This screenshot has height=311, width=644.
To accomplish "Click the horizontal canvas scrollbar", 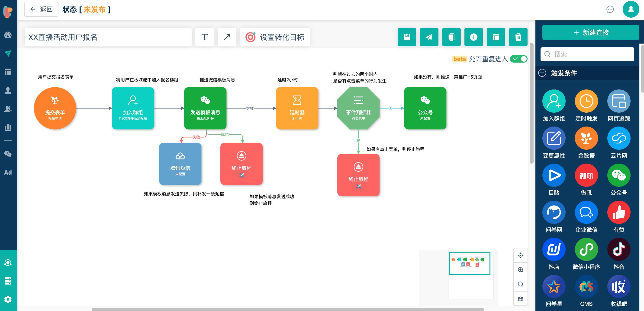I will pyautogui.click(x=287, y=309).
